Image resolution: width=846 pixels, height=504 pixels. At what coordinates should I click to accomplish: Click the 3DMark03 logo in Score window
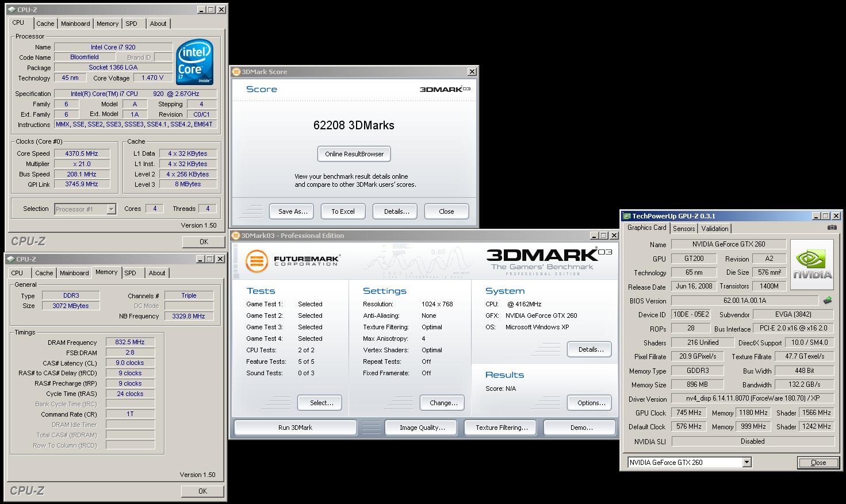pos(445,90)
